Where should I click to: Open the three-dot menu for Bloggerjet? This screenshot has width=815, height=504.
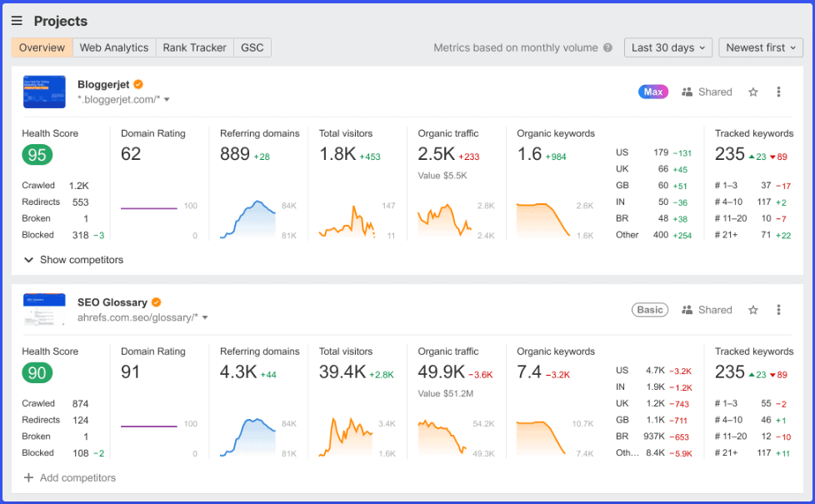click(778, 92)
